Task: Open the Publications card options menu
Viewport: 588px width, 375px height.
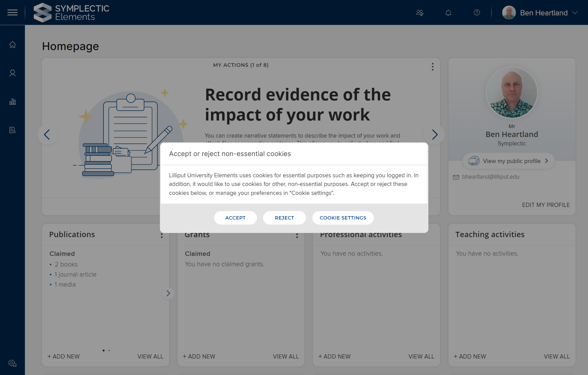Action: coord(162,235)
